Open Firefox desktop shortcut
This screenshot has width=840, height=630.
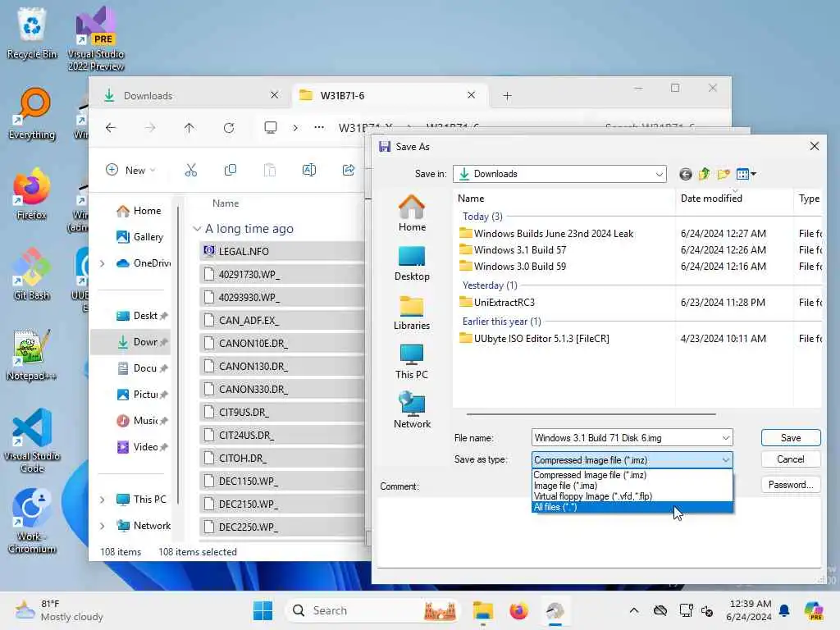32,195
